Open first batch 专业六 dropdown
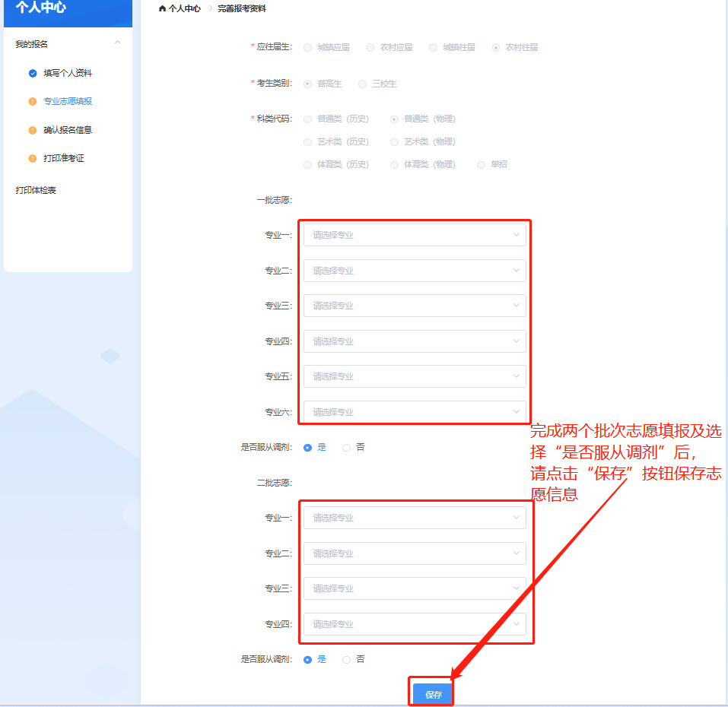Image resolution: width=728 pixels, height=707 pixels. (415, 412)
